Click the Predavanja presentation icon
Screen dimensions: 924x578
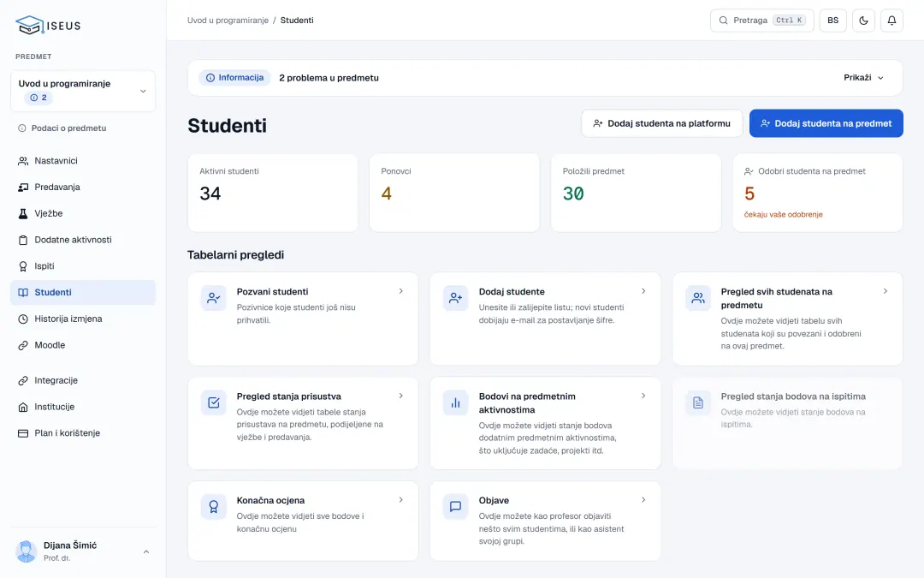tap(23, 187)
